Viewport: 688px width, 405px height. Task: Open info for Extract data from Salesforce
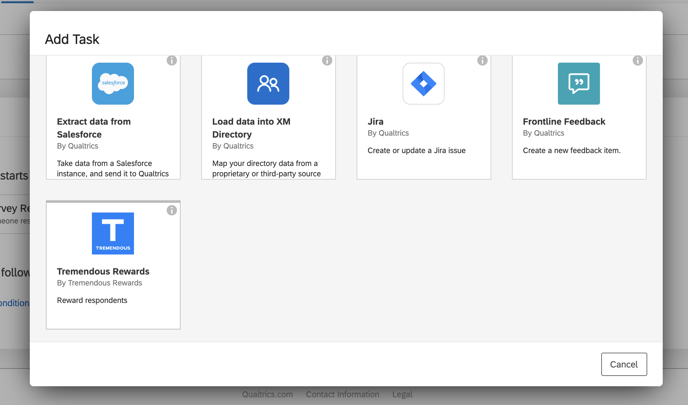[x=172, y=61]
